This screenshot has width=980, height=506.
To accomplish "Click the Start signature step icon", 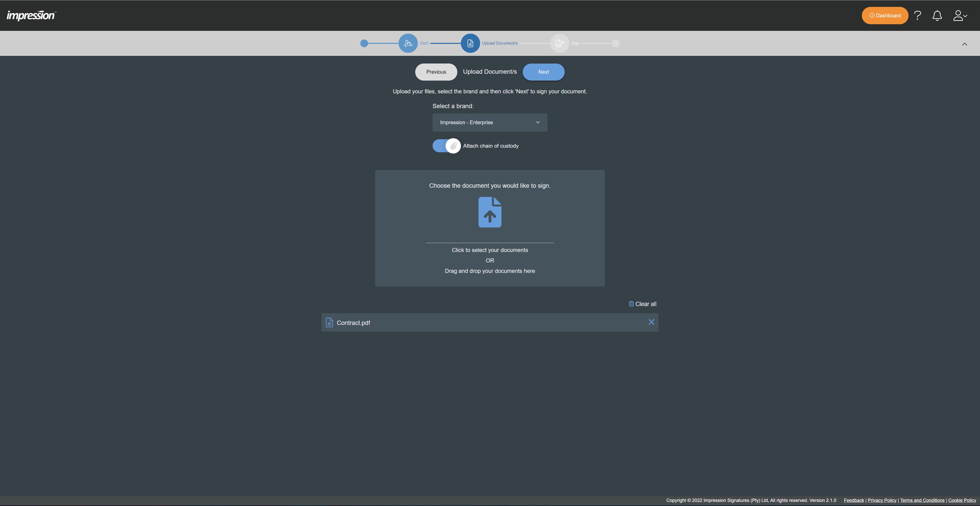I will 408,43.
